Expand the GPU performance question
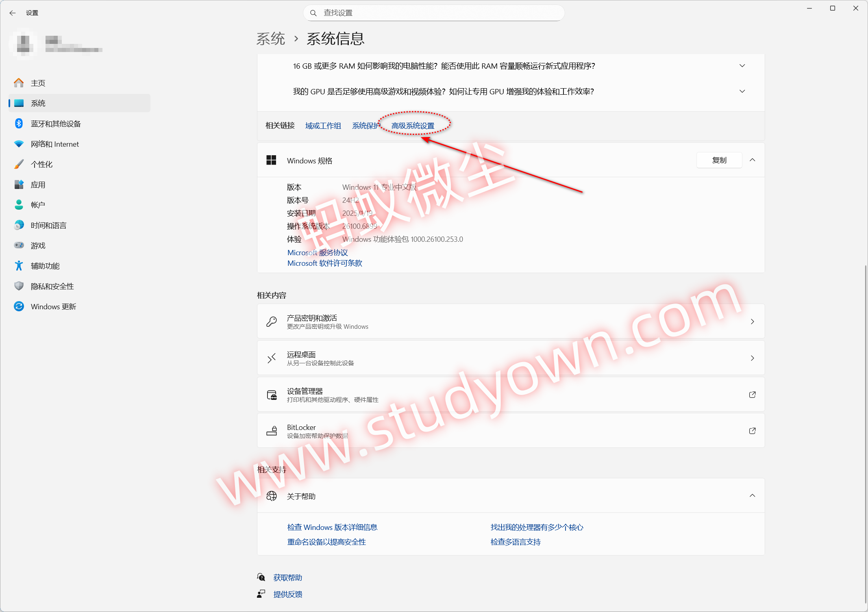The height and width of the screenshot is (612, 868). [742, 91]
